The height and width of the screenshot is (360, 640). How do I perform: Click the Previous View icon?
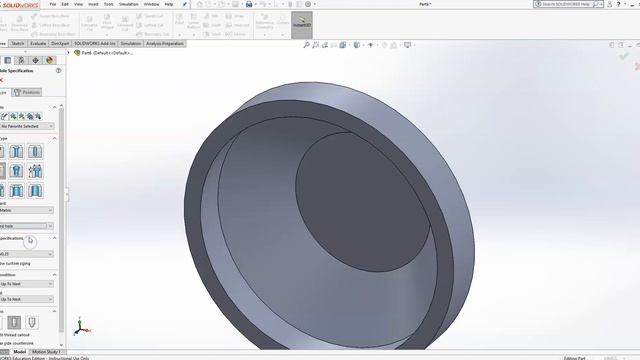(x=325, y=45)
